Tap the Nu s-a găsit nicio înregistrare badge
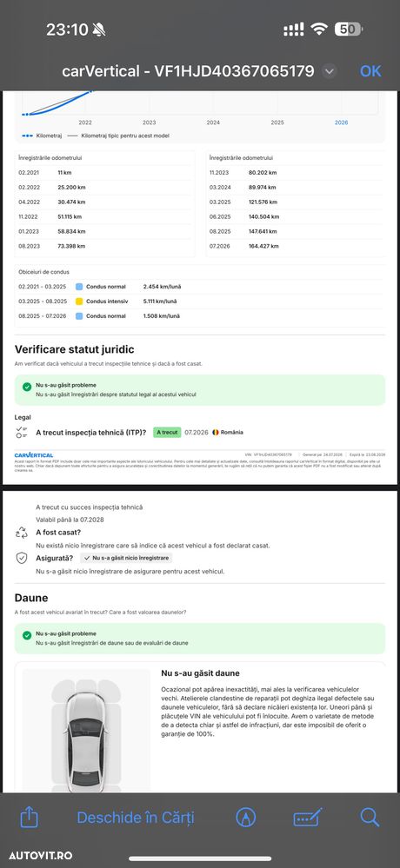The image size is (400, 868). 126,558
